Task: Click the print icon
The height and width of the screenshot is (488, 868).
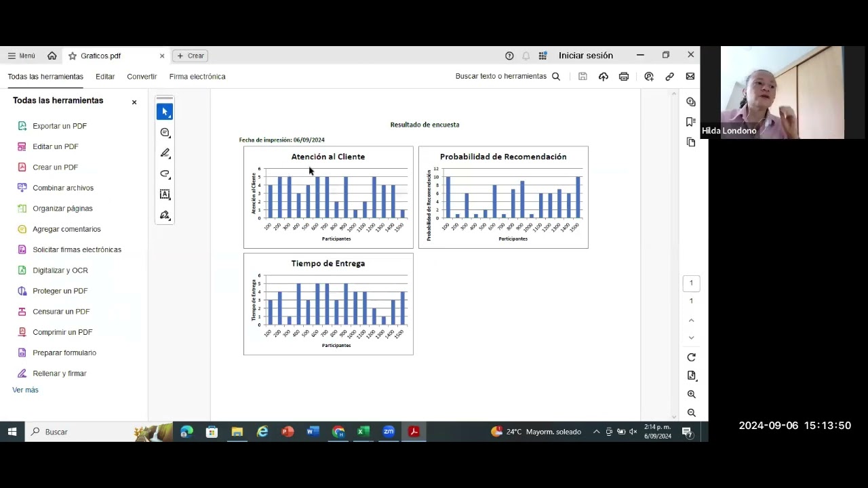Action: tap(624, 77)
